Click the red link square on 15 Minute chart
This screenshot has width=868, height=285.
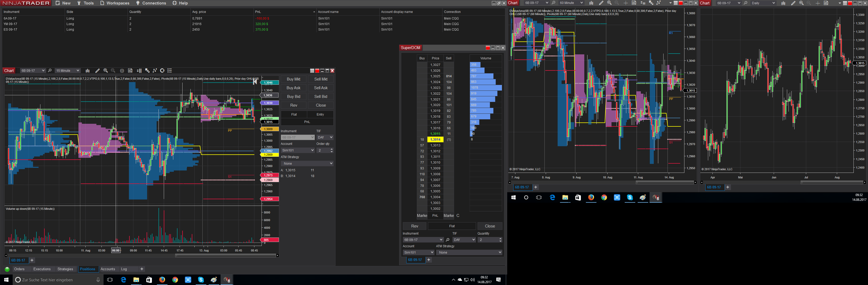click(x=317, y=71)
